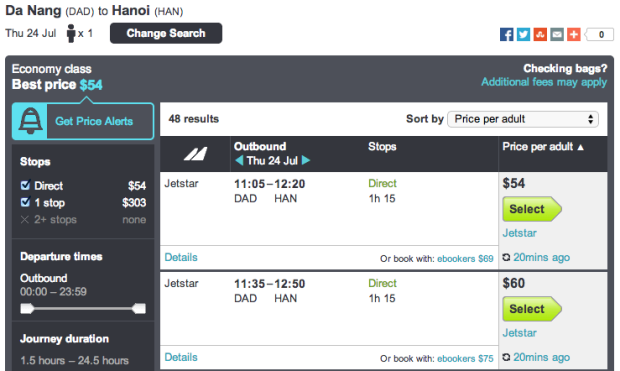Viewport: 620px width, 371px height.
Task: Book with ebookers for $69
Action: coord(465,259)
